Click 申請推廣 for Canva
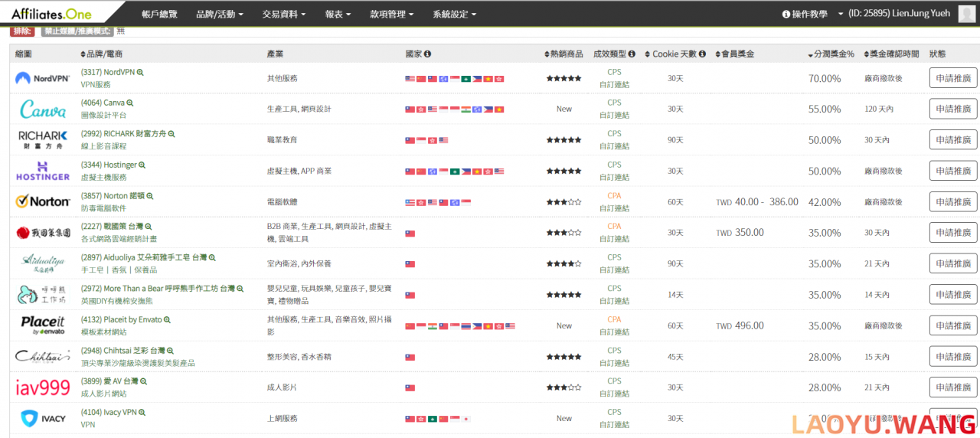This screenshot has width=980, height=438. [953, 109]
